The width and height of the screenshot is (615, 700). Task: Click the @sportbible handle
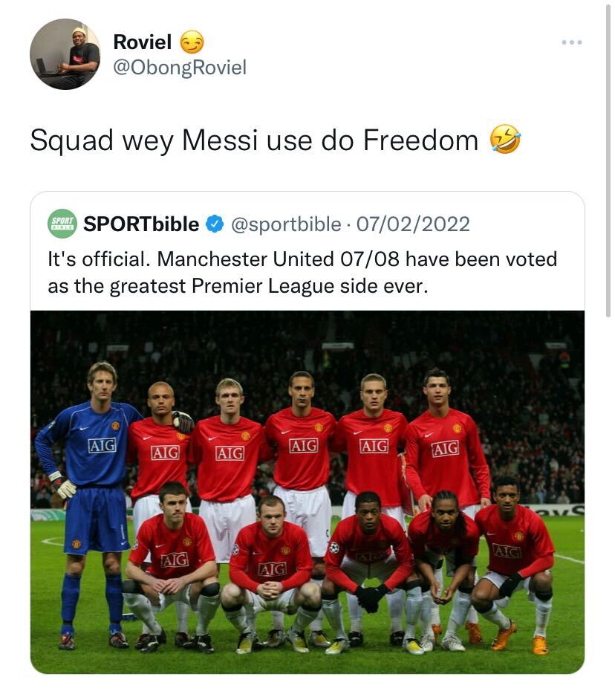287,224
